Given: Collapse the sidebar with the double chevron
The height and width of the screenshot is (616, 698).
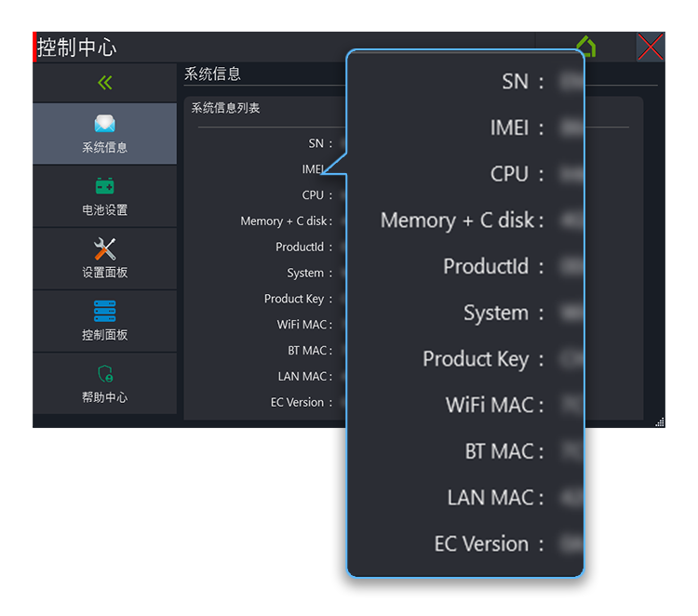Looking at the screenshot, I should 105,83.
